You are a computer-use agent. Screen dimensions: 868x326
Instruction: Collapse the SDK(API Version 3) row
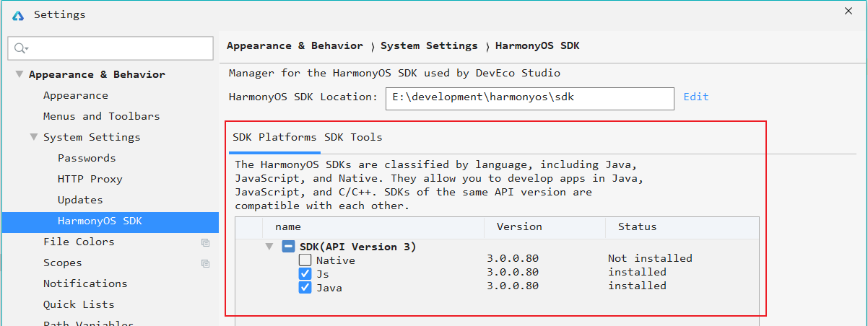click(269, 247)
